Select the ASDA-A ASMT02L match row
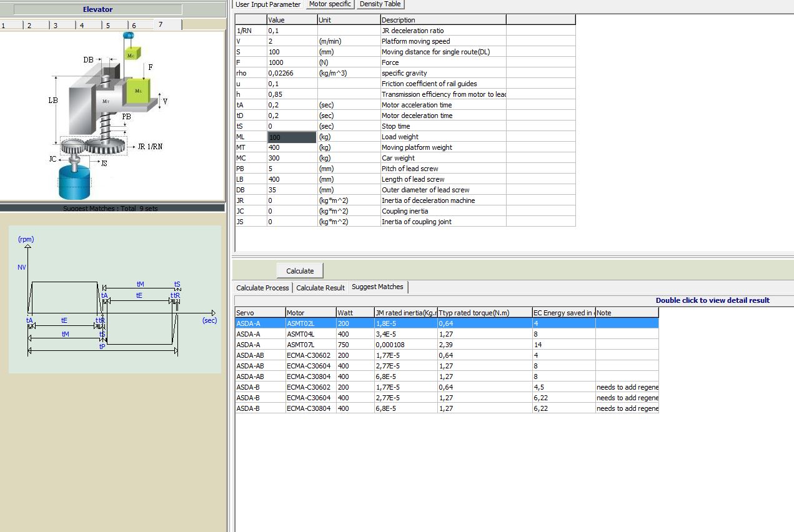This screenshot has width=794, height=532. [447, 323]
